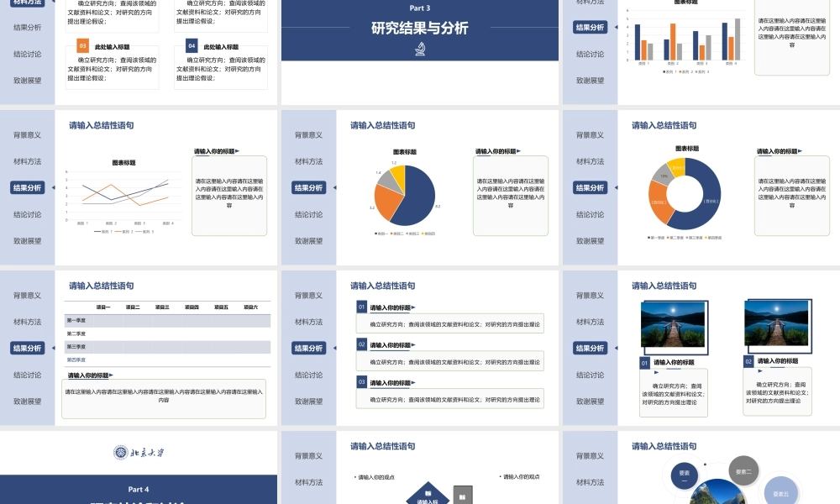Viewport: 840px width, 504px height.
Task: Click 结果分析 tab in the two-photo slide
Action: tap(590, 348)
